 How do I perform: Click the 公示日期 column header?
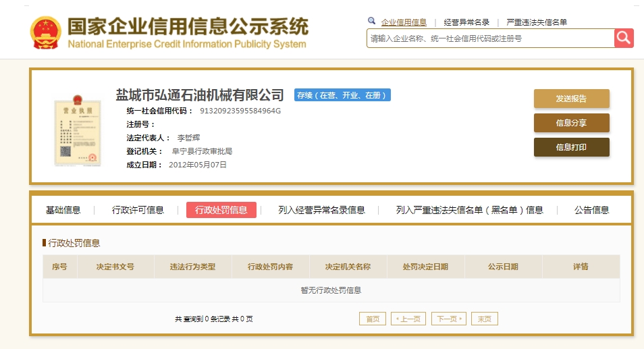[x=503, y=267]
